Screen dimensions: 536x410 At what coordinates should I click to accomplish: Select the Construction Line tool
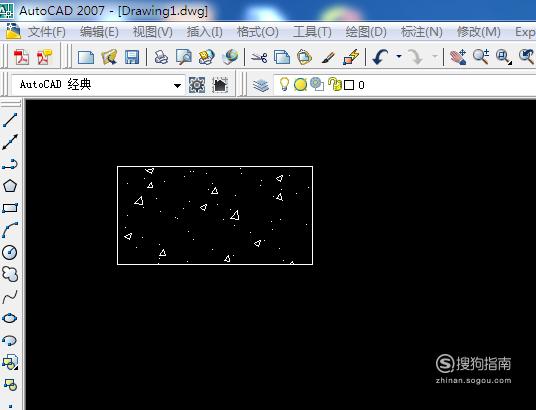click(x=10, y=142)
